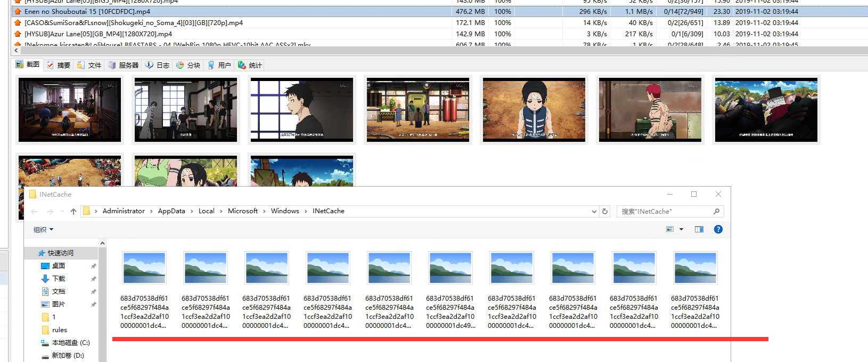Click the 296 KB/s speed cell
Image resolution: width=868 pixels, height=362 pixels.
pyautogui.click(x=593, y=11)
